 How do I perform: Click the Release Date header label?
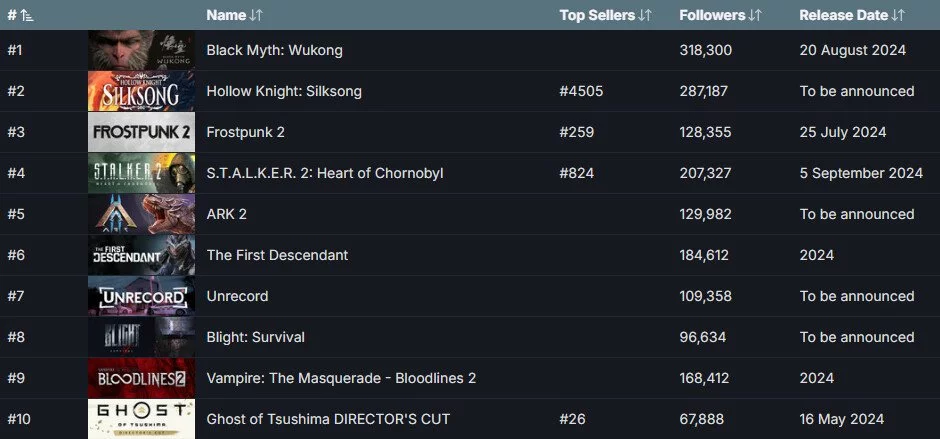[x=843, y=16]
